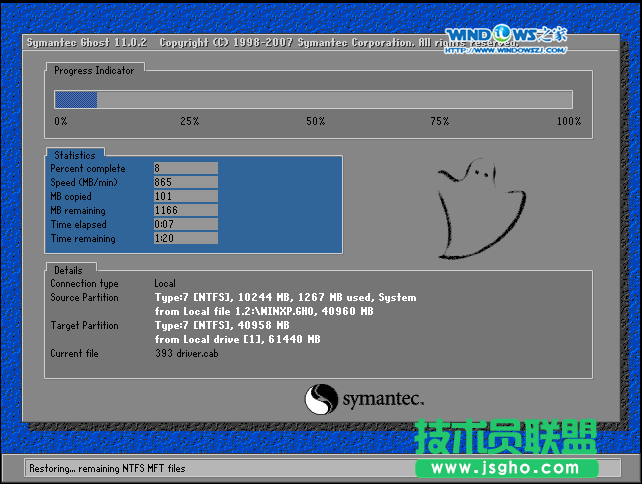Viewport: 642px width, 484px height.
Task: Click the 100% marker under the progress bar
Action: point(568,121)
